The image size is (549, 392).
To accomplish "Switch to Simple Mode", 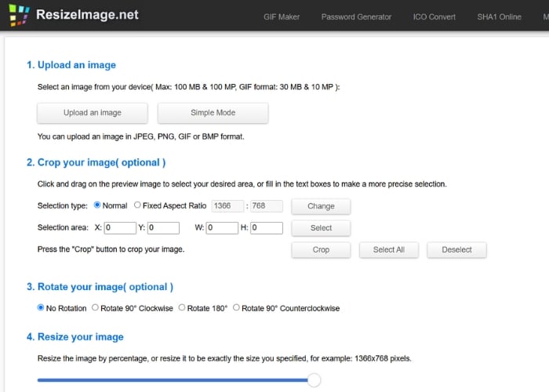I will 213,113.
